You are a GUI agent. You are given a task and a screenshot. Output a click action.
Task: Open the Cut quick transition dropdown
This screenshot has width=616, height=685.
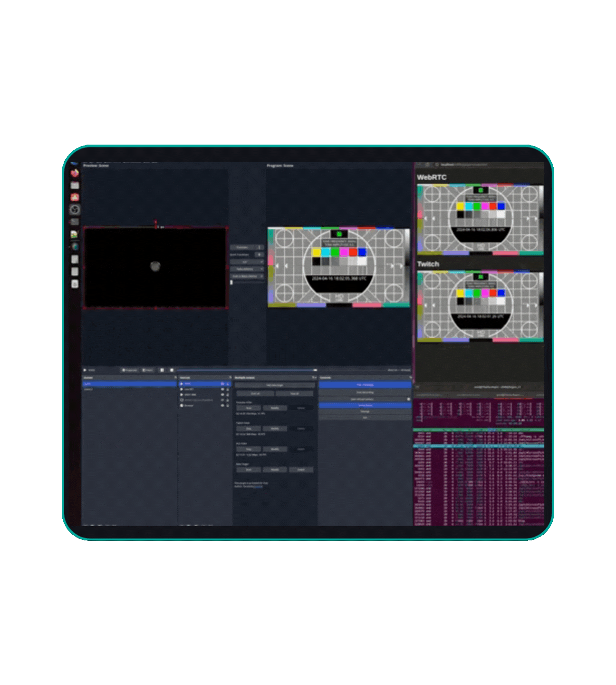pos(247,262)
